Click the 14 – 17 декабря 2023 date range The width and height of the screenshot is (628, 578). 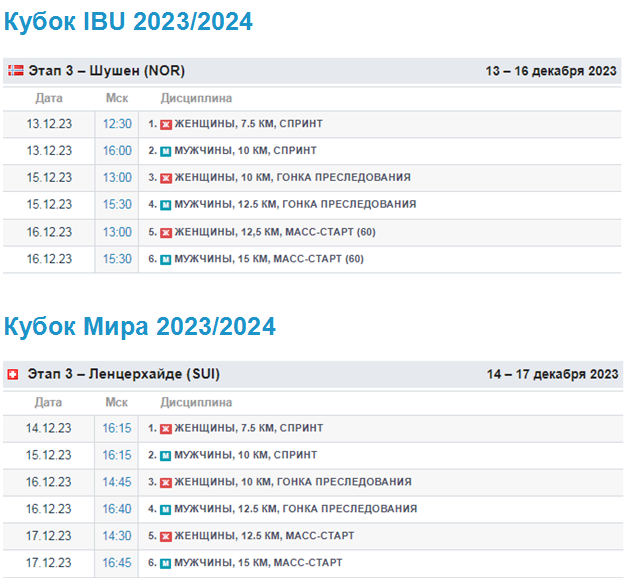coord(552,374)
